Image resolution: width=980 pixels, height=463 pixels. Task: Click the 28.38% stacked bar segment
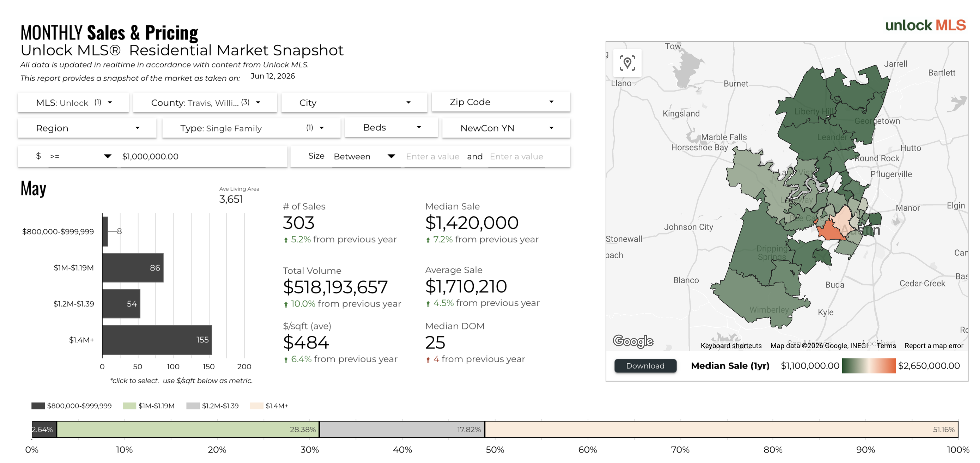pos(188,429)
